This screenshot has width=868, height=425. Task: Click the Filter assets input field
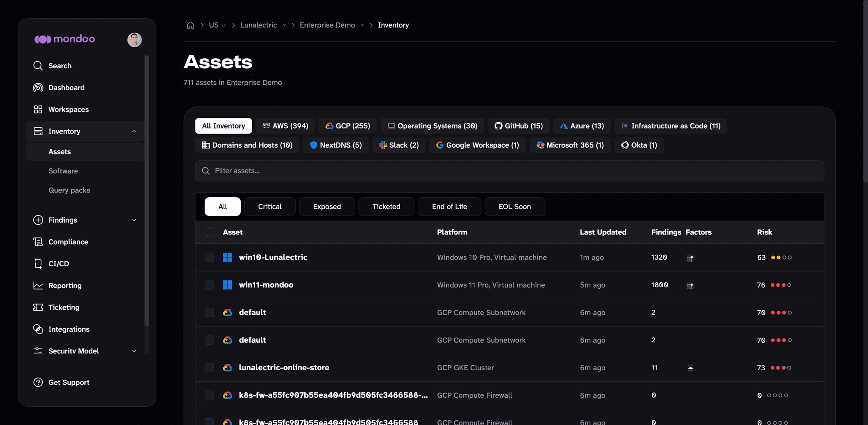pos(509,171)
